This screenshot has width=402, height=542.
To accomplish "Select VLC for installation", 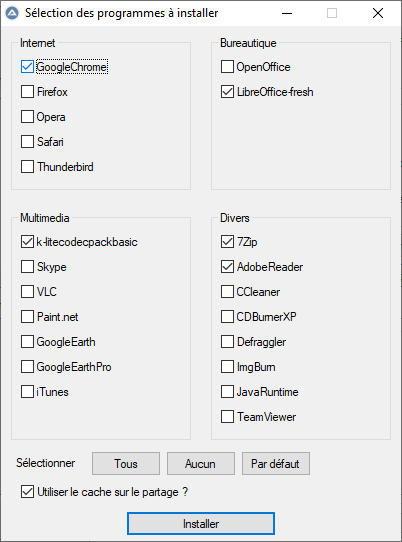I will [27, 292].
